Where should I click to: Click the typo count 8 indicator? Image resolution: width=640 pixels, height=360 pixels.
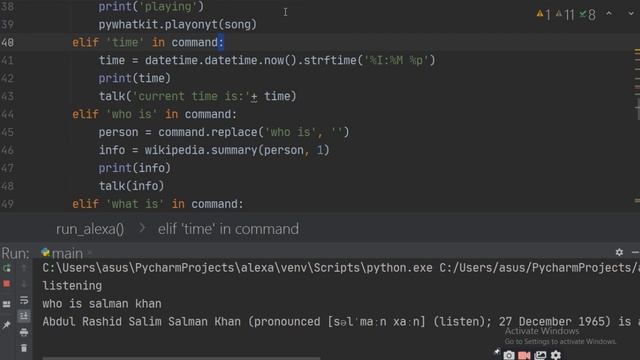tap(588, 15)
